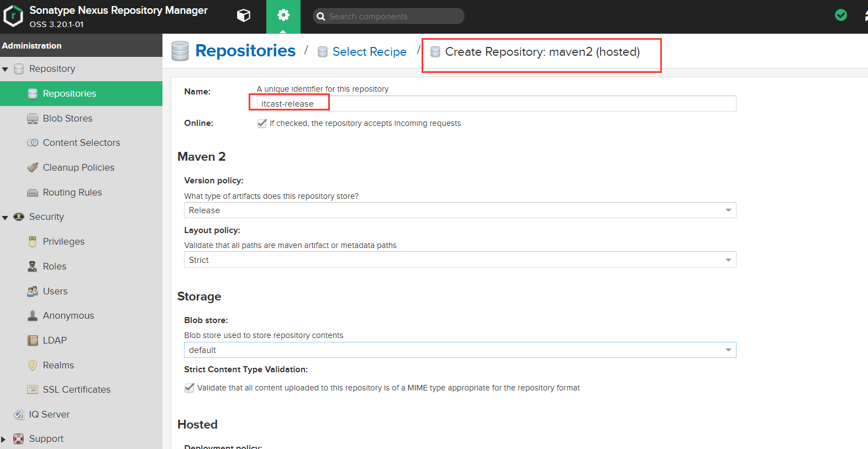
Task: Click the Sonatype Nexus Repository Manager title
Action: 118,10
